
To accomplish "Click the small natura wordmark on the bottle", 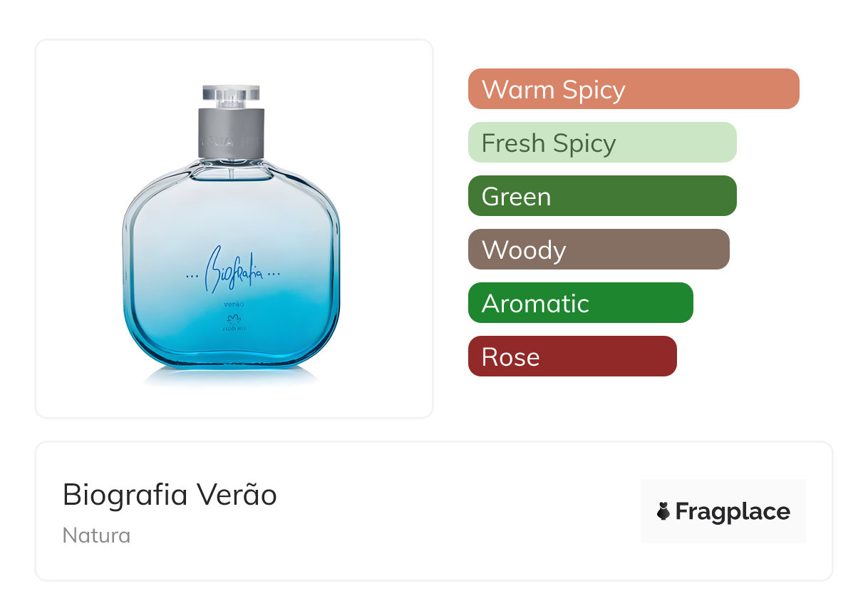I will coord(233,329).
